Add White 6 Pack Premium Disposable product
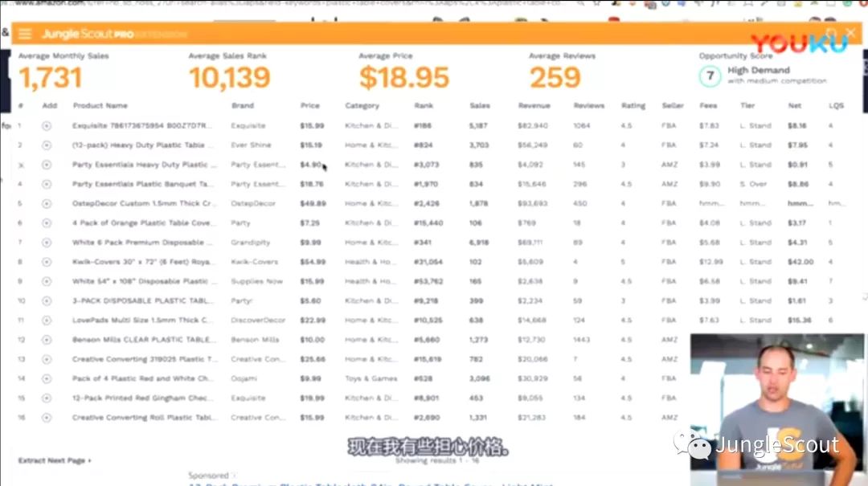The width and height of the screenshot is (868, 486). coord(47,243)
